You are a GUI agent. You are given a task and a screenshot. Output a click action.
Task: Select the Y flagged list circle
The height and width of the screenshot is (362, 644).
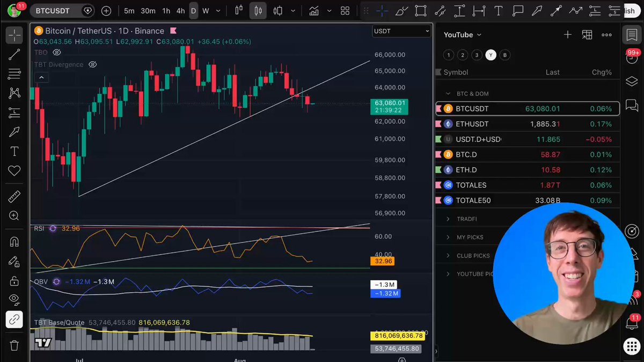pyautogui.click(x=491, y=55)
